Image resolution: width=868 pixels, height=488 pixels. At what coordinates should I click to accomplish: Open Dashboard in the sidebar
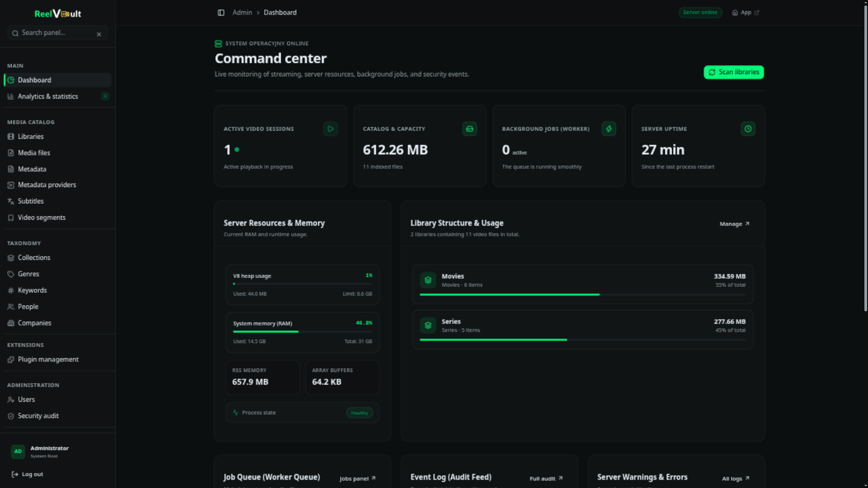tap(57, 80)
